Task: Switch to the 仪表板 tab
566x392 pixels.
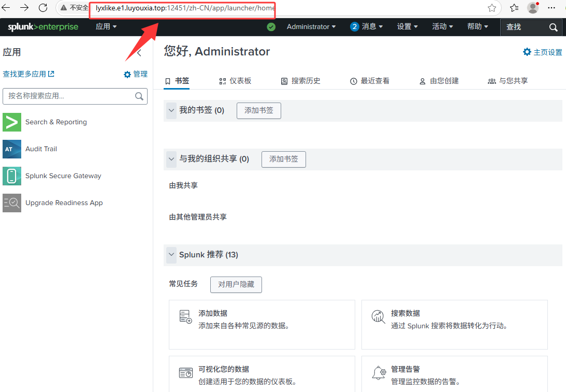Action: tap(235, 81)
